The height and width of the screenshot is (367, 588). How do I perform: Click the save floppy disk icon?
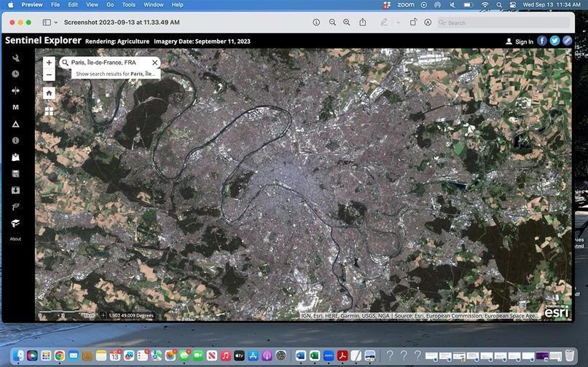coord(15,173)
